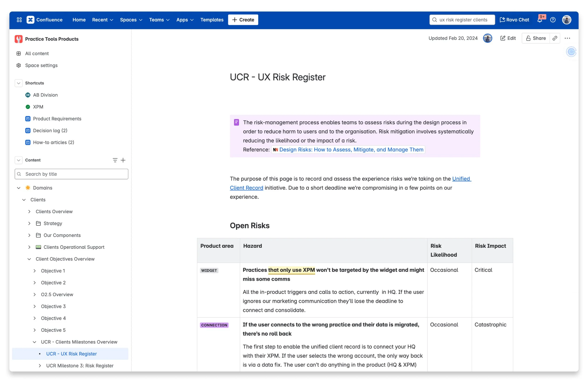Image resolution: width=588 pixels, height=383 pixels.
Task: Open Rovo Chat
Action: [514, 20]
